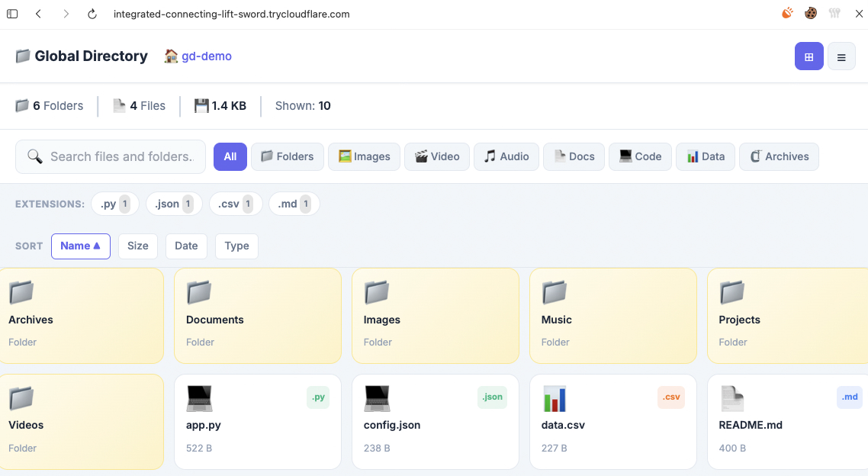Image resolution: width=868 pixels, height=476 pixels.
Task: Click the app.py file name
Action: tap(203, 426)
